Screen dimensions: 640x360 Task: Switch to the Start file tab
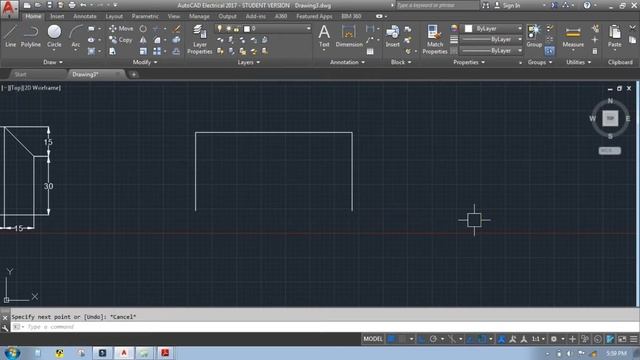pos(20,74)
